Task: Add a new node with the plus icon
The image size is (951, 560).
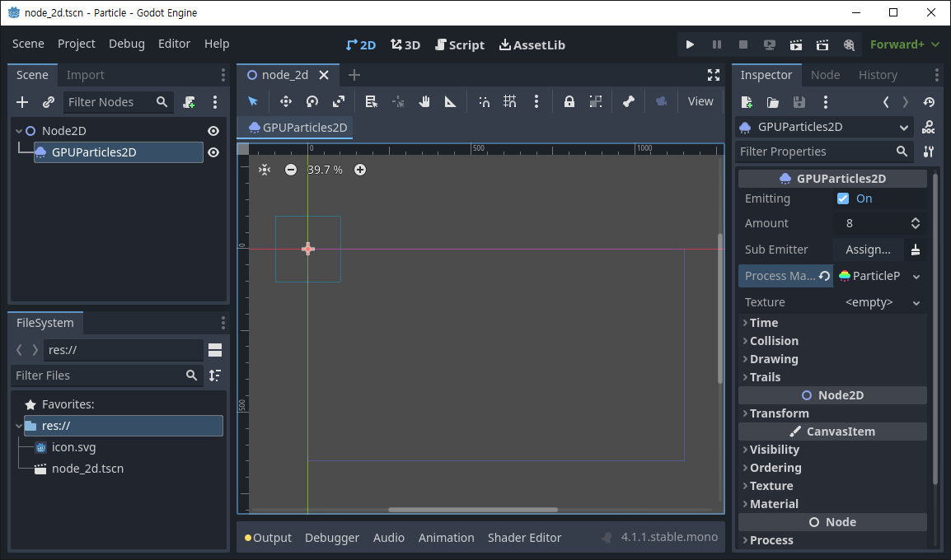Action: coord(22,102)
